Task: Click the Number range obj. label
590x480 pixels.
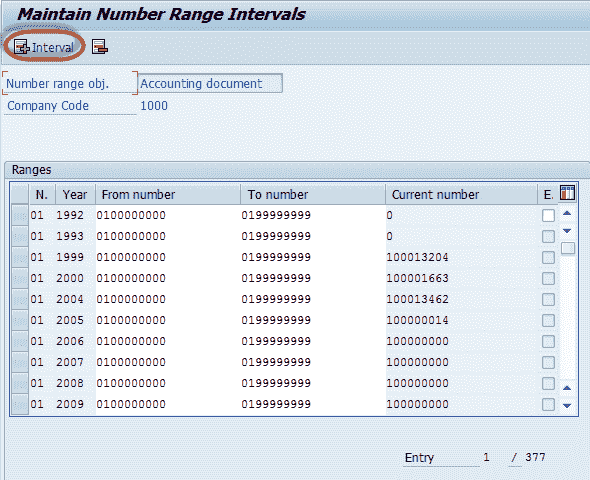Action: point(58,84)
